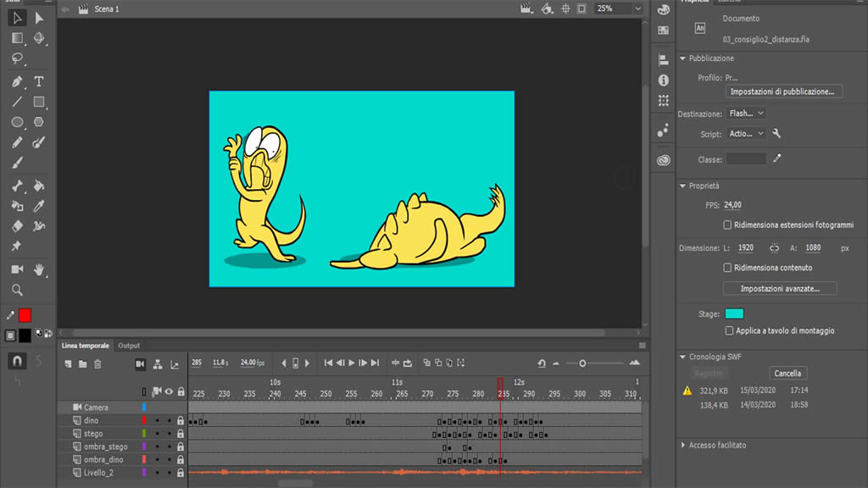Open the Script ActionScript dropdown
The width and height of the screenshot is (868, 488).
(746, 133)
